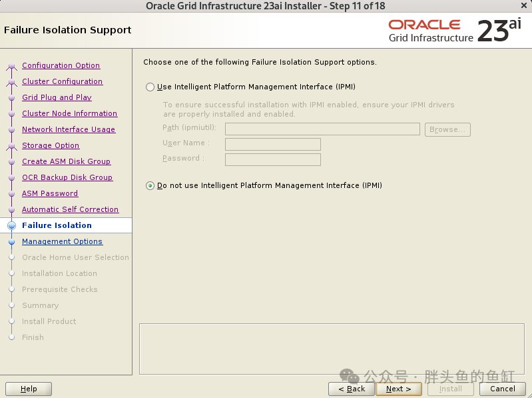The image size is (532, 398).
Task: Select the Failure Isolation step
Action: (57, 225)
